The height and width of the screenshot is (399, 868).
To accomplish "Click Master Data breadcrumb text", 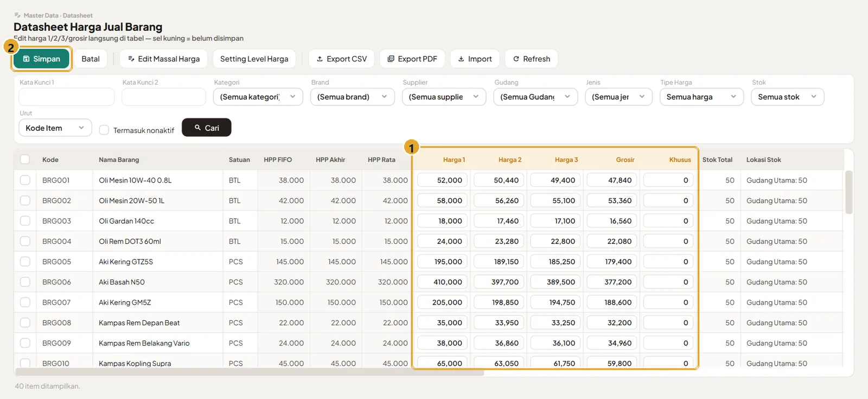I will (41, 15).
